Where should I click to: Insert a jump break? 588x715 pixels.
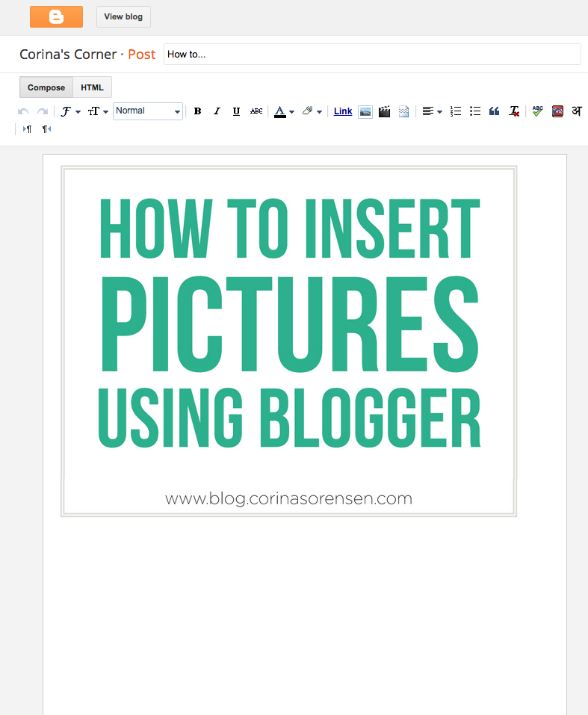403,111
